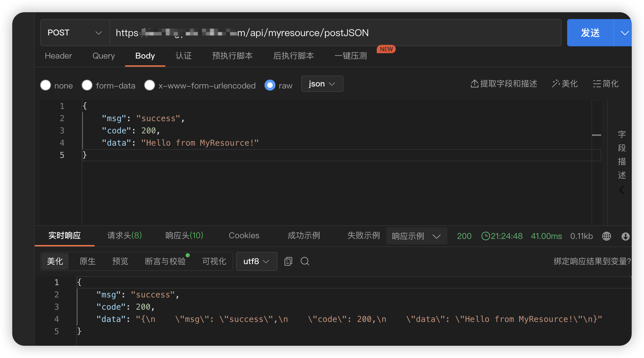Switch to the Query tab
This screenshot has width=644, height=358.
point(104,56)
